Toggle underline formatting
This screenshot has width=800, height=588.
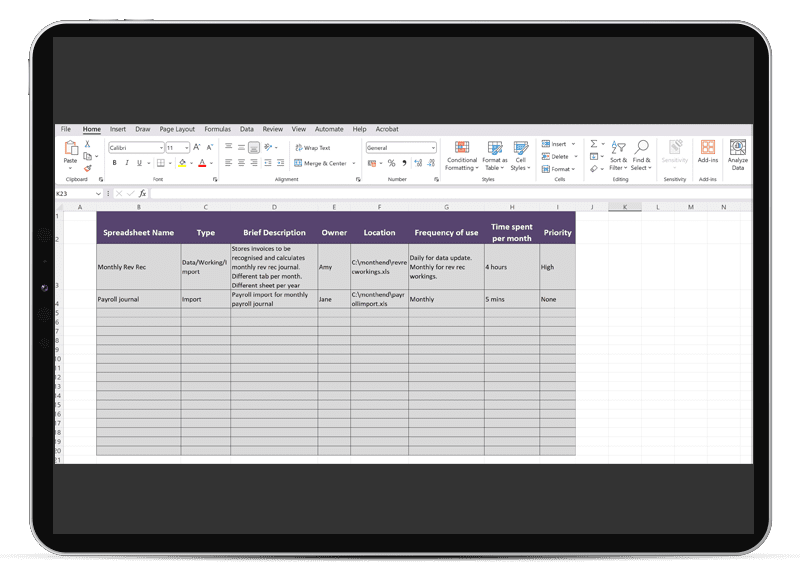[x=139, y=163]
